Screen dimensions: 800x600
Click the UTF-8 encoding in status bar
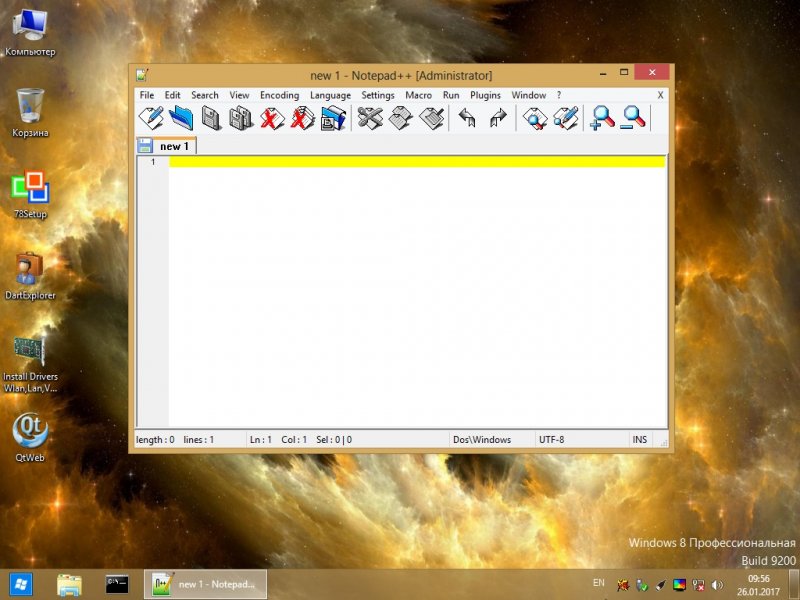pyautogui.click(x=552, y=439)
